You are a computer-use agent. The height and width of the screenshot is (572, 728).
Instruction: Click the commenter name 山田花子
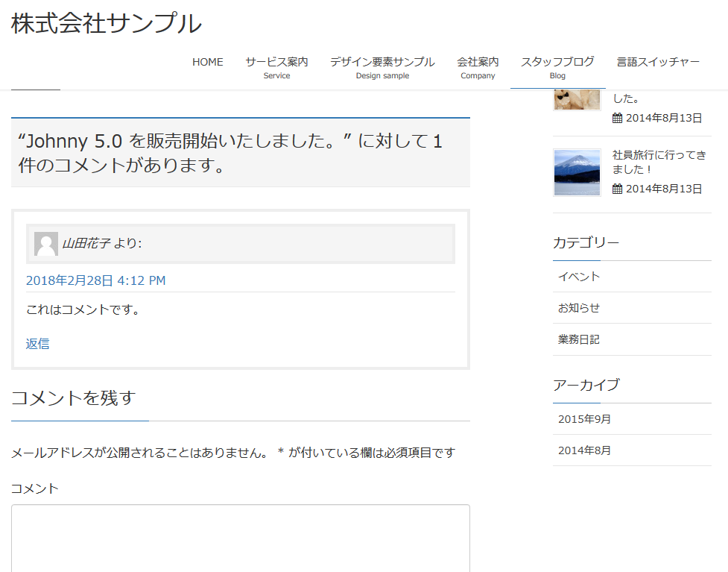pos(86,243)
